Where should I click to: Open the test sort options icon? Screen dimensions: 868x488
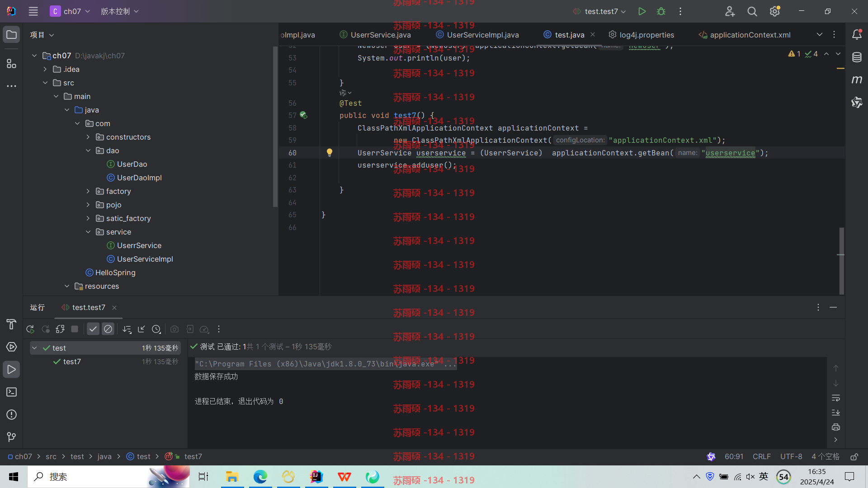point(127,329)
